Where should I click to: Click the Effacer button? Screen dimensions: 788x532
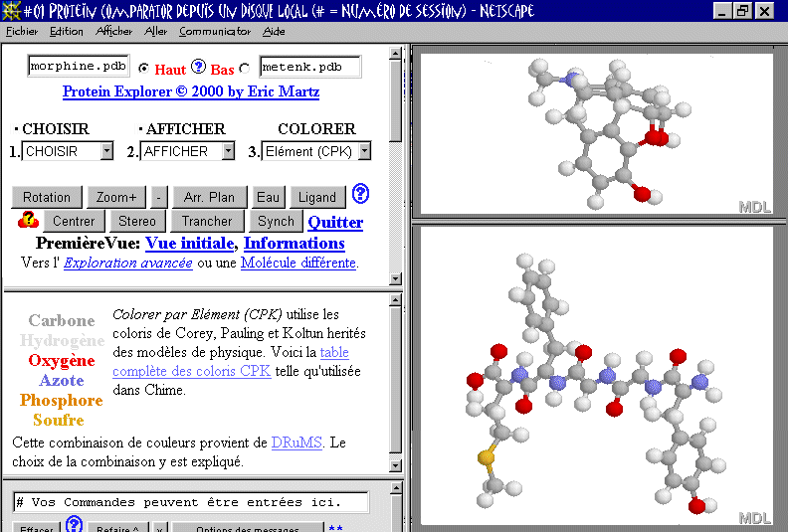point(36,527)
